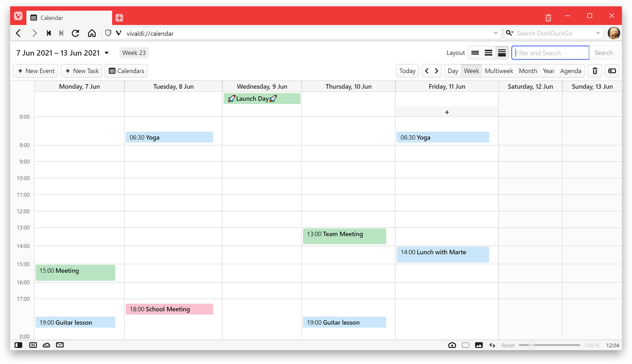632x364 pixels.
Task: Open Vivaldi Mail from the status bar
Action: (59, 345)
